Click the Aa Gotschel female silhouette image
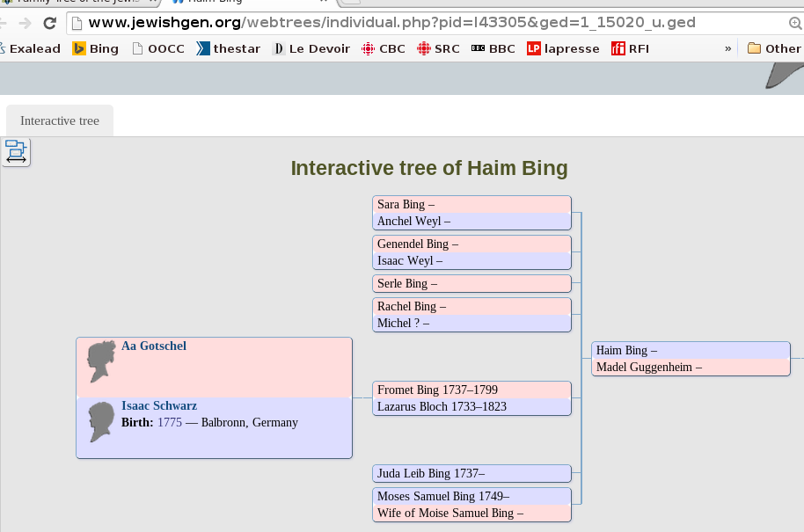 101,361
